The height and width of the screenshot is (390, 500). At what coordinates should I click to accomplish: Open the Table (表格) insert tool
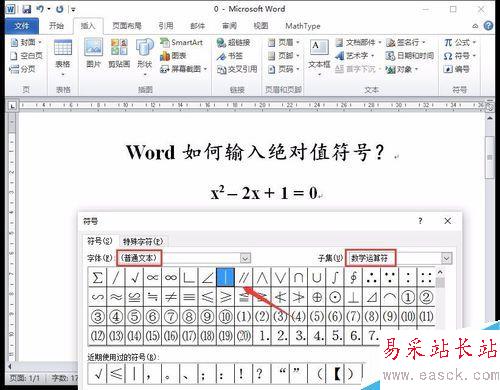pyautogui.click(x=63, y=57)
